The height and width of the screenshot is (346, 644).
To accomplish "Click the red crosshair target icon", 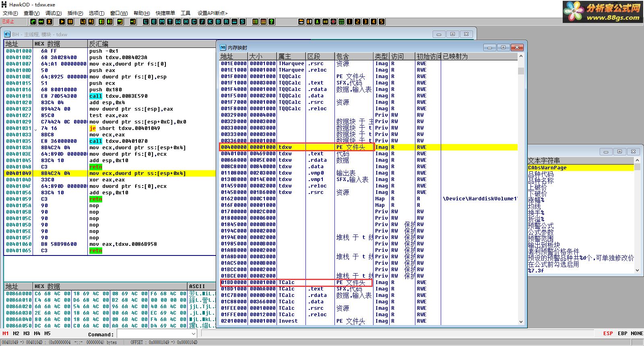I will click(333, 22).
